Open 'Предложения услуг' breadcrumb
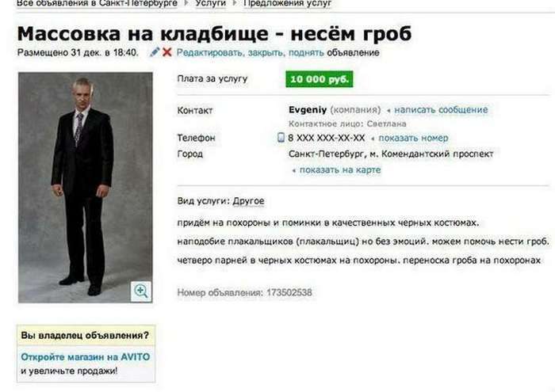555x392 pixels. point(287,3)
